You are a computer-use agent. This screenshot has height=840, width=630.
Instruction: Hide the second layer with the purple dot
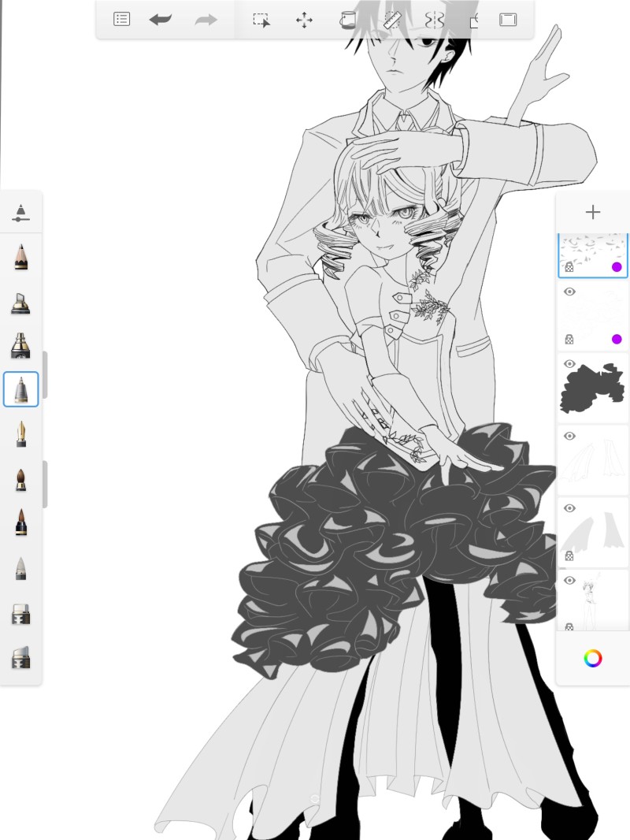[x=569, y=292]
